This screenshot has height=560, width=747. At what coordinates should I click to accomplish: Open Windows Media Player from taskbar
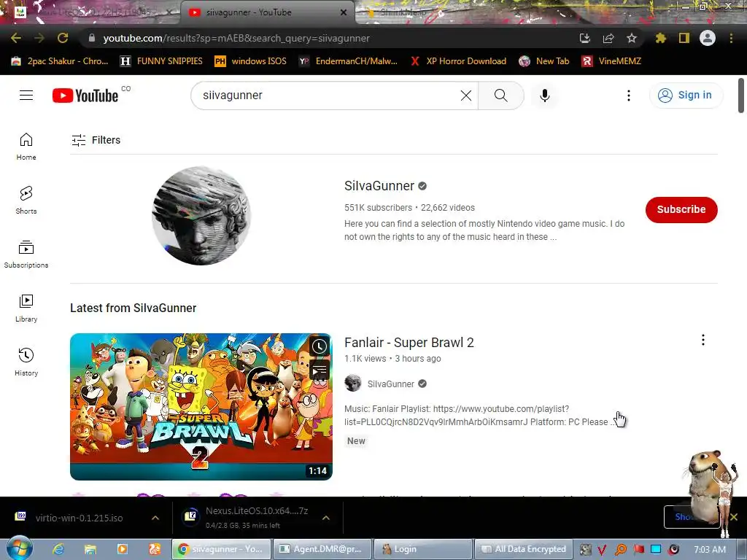pyautogui.click(x=123, y=549)
